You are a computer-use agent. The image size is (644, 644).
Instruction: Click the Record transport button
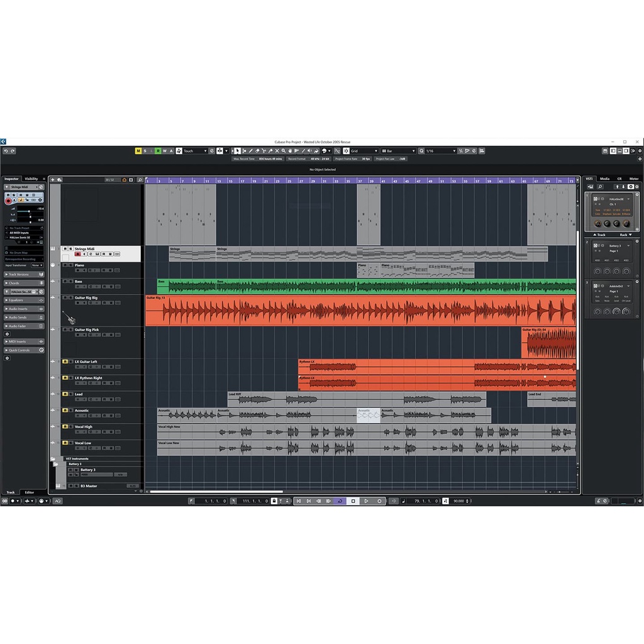tap(379, 501)
